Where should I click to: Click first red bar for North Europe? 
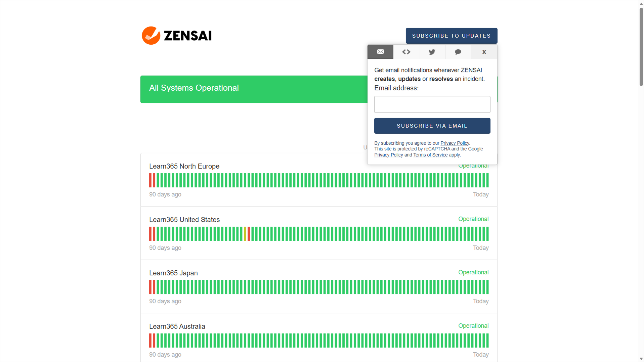[151, 180]
